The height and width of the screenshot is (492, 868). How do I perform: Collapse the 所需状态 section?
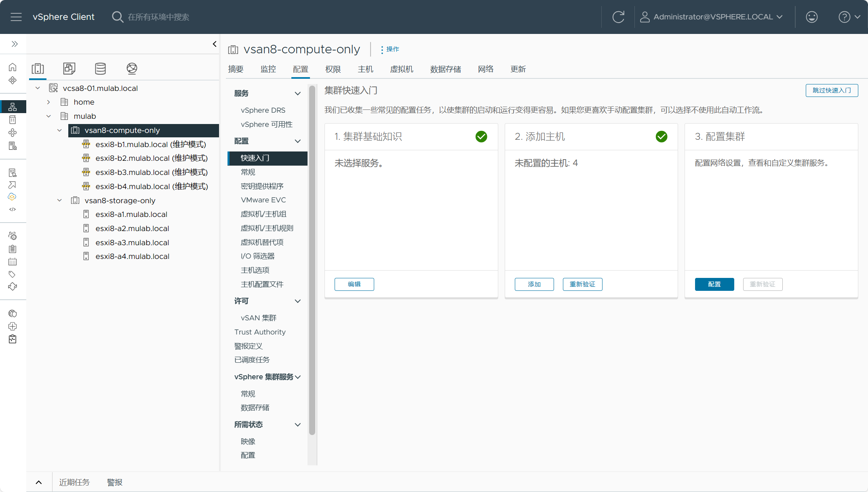tap(298, 425)
